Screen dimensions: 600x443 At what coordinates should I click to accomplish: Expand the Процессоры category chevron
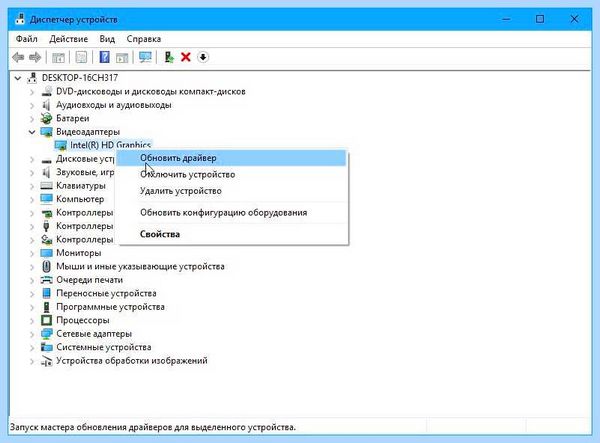click(32, 321)
